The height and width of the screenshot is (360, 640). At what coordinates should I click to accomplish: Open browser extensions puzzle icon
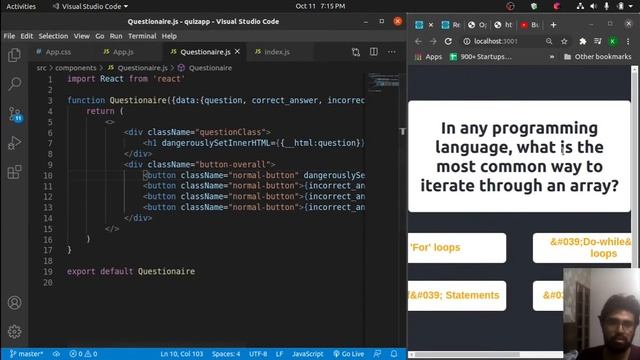[x=582, y=41]
